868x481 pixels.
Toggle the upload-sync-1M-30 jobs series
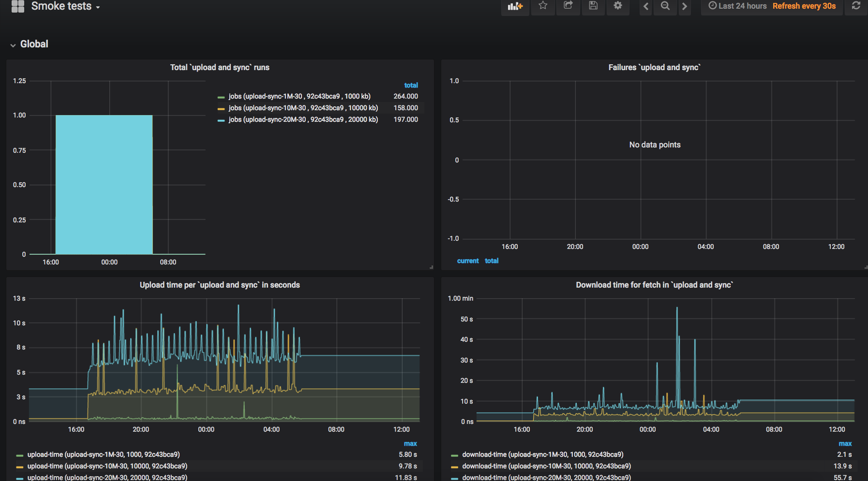[300, 96]
